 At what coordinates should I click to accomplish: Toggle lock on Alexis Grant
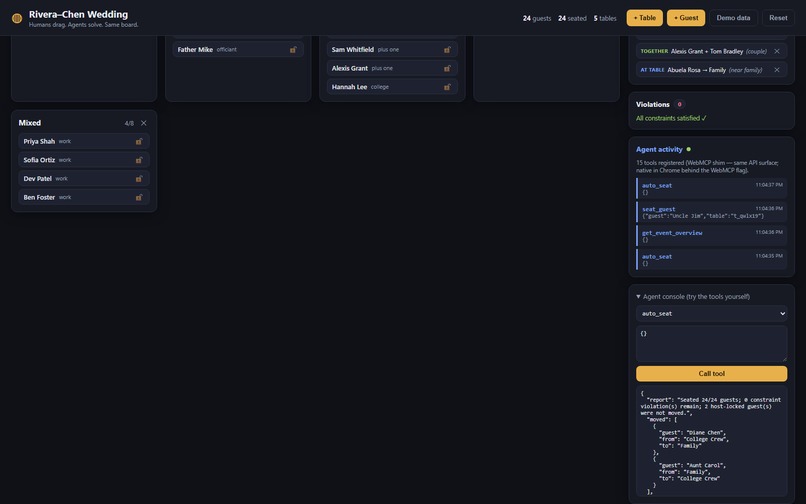point(447,68)
